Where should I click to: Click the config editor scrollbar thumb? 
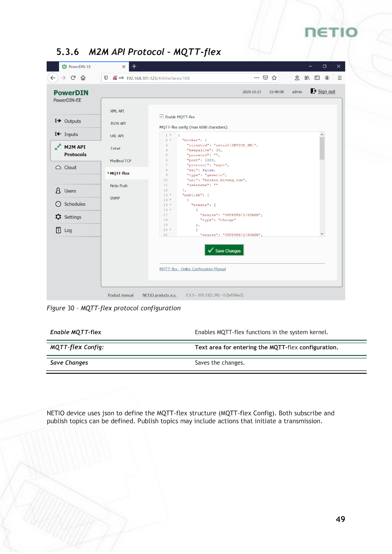coord(322,148)
